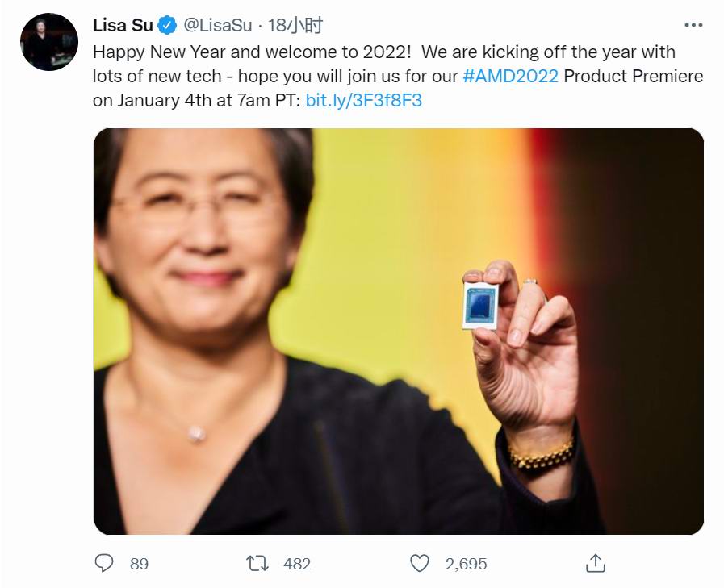Open the share tweet icon
This screenshot has width=724, height=588.
coord(595,562)
